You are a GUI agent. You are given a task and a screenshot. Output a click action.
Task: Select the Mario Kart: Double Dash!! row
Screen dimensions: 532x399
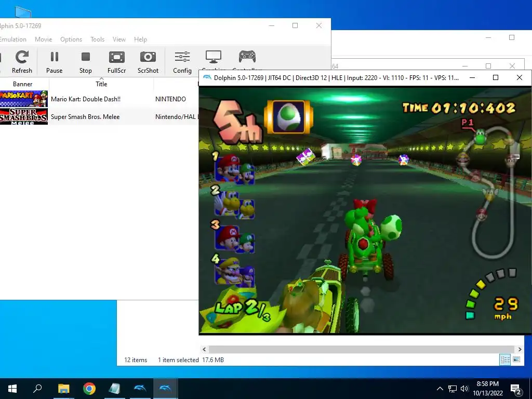[99, 99]
